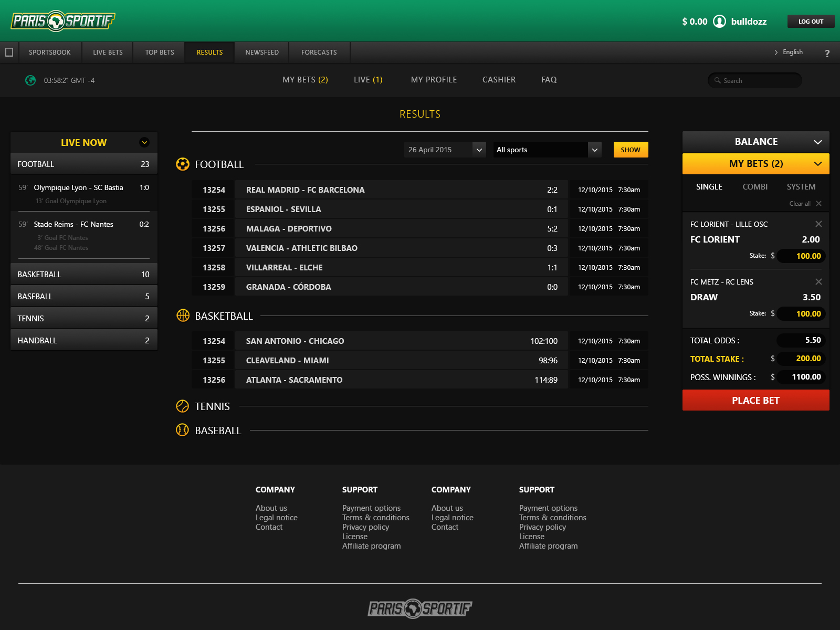Switch to System bet type
Viewport: 840px width, 630px height.
[x=801, y=187]
